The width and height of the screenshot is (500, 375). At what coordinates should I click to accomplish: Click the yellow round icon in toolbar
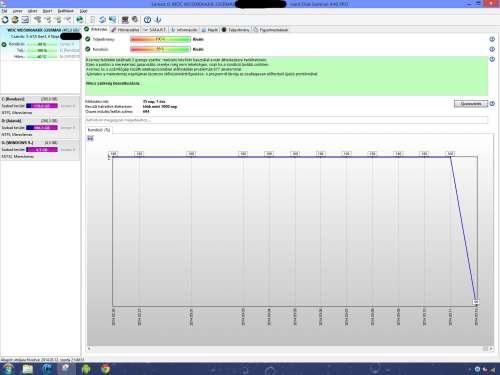(x=15, y=20)
